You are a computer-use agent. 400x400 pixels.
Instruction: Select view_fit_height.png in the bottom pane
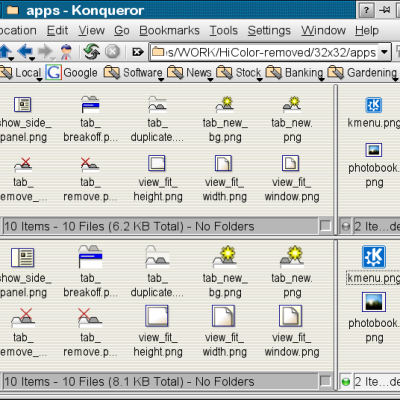click(157, 316)
